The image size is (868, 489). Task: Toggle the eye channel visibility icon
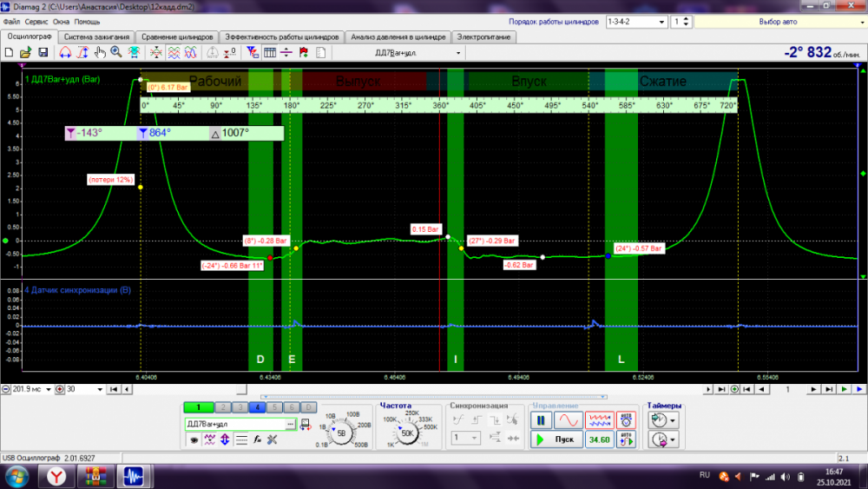193,439
